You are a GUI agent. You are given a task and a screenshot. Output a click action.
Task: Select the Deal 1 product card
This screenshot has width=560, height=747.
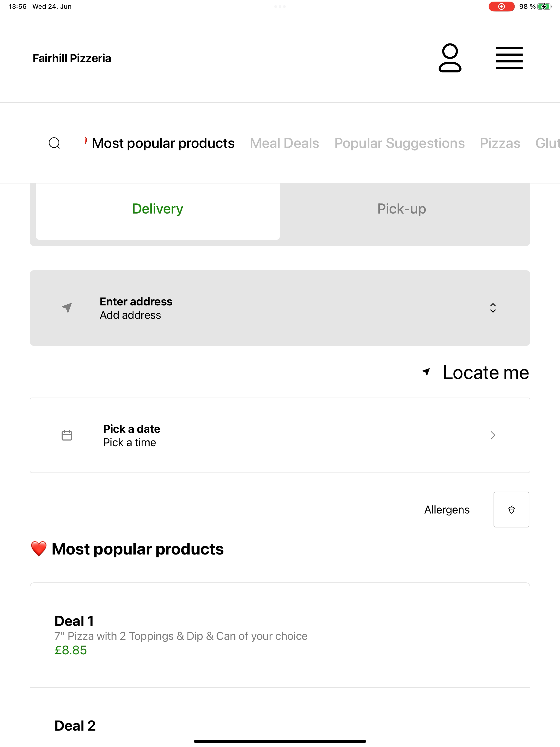click(280, 635)
